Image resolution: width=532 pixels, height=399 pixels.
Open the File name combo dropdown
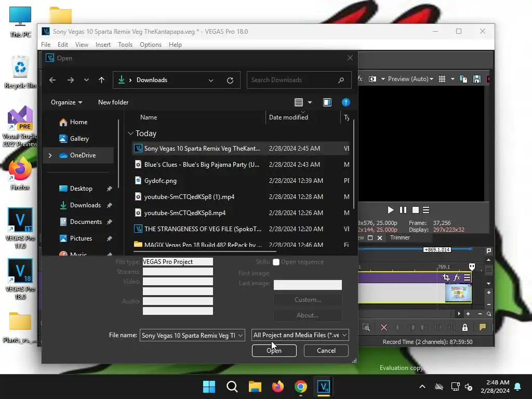(241, 335)
